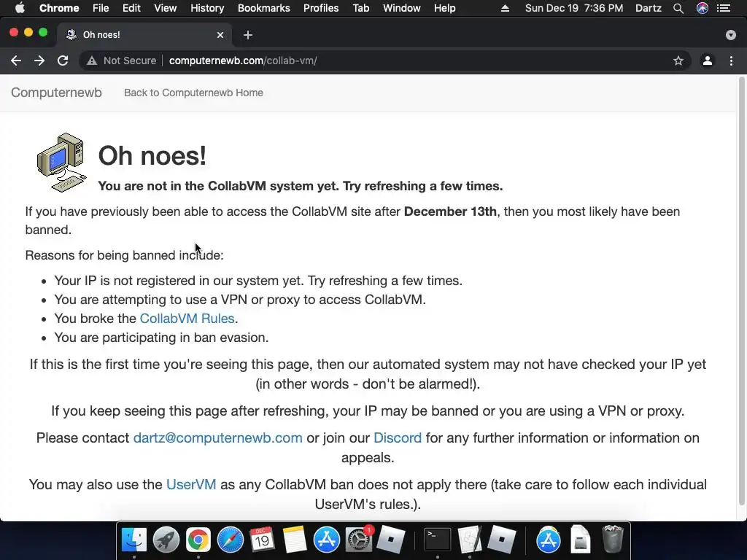Open Calendar showing 19 in Dock
This screenshot has width=747, height=560.
[262, 540]
